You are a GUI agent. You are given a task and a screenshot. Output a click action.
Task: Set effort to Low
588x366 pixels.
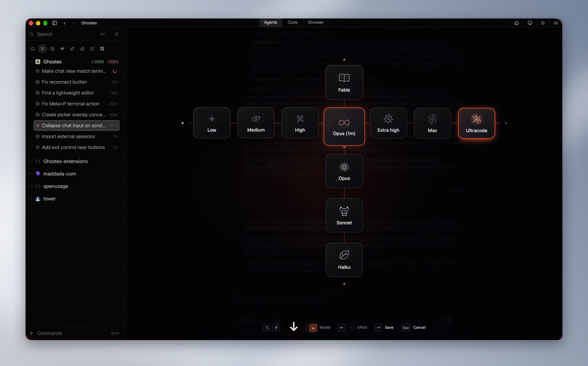tap(212, 123)
